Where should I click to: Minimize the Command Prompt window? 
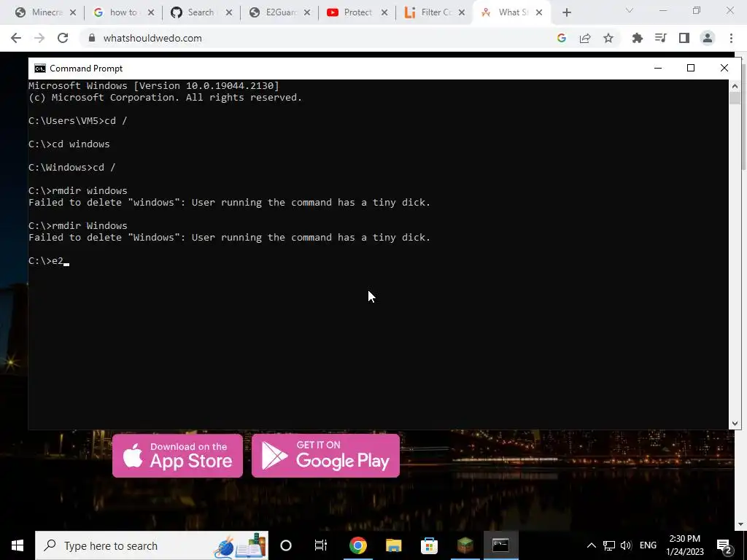coord(658,68)
